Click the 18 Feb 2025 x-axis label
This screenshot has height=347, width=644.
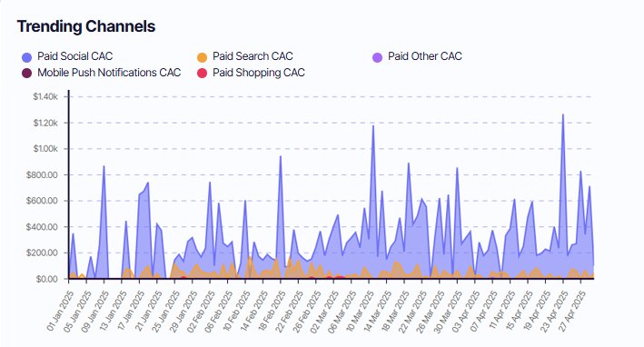272,311
